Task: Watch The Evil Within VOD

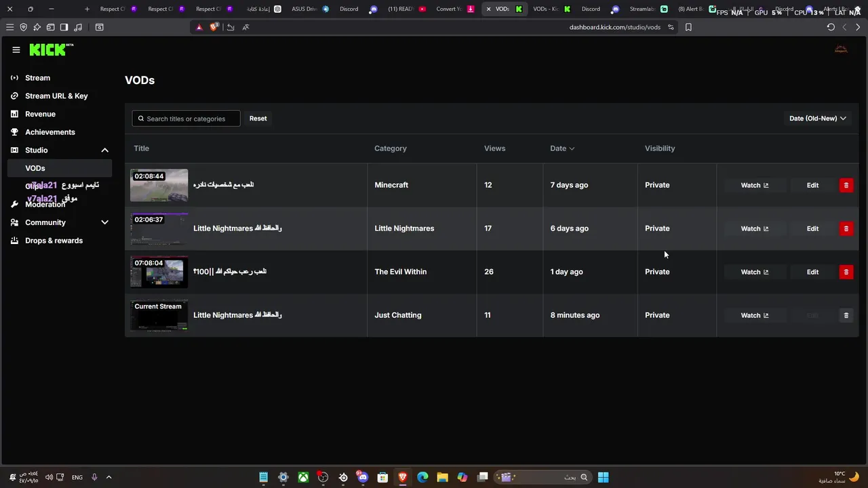Action: (754, 272)
